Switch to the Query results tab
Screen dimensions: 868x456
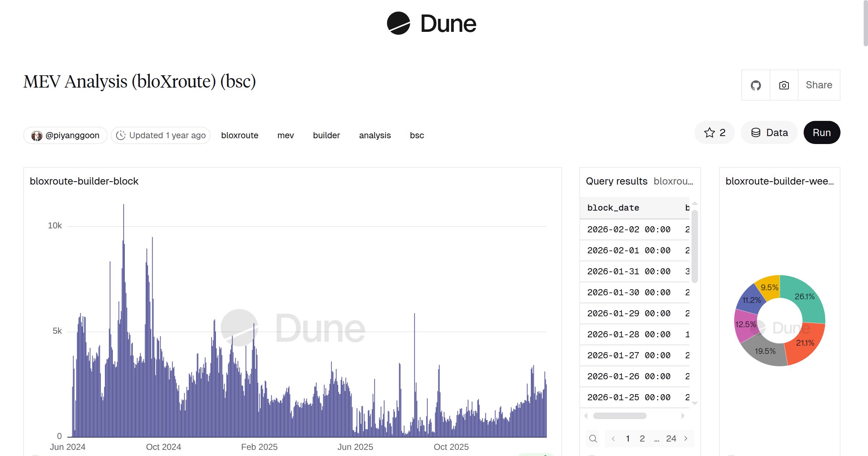[x=616, y=181]
